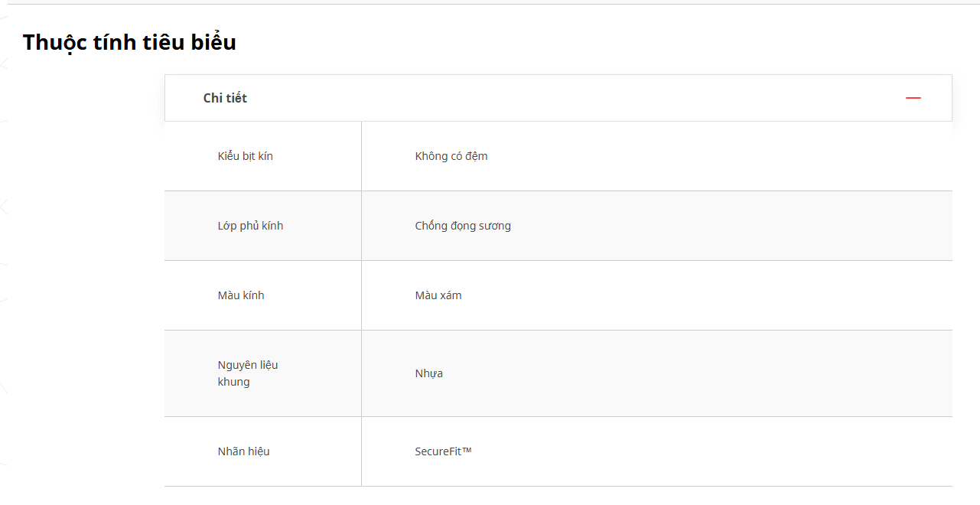Image resolution: width=980 pixels, height=505 pixels.
Task: Select the Thuộc tính tiêu biểu heading
Action: pyautogui.click(x=129, y=42)
